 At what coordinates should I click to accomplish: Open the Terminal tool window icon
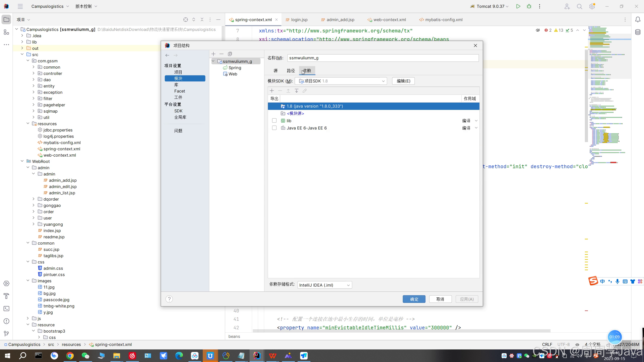coord(7,308)
